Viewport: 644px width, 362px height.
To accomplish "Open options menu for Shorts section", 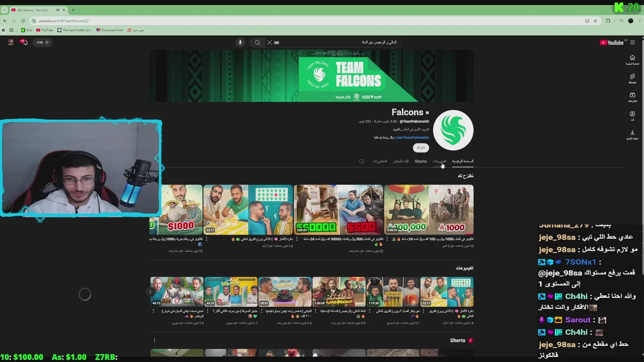I will point(154,340).
